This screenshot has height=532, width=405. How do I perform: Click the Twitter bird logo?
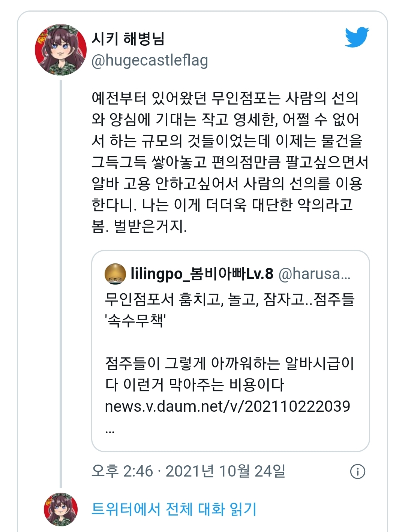point(357,37)
